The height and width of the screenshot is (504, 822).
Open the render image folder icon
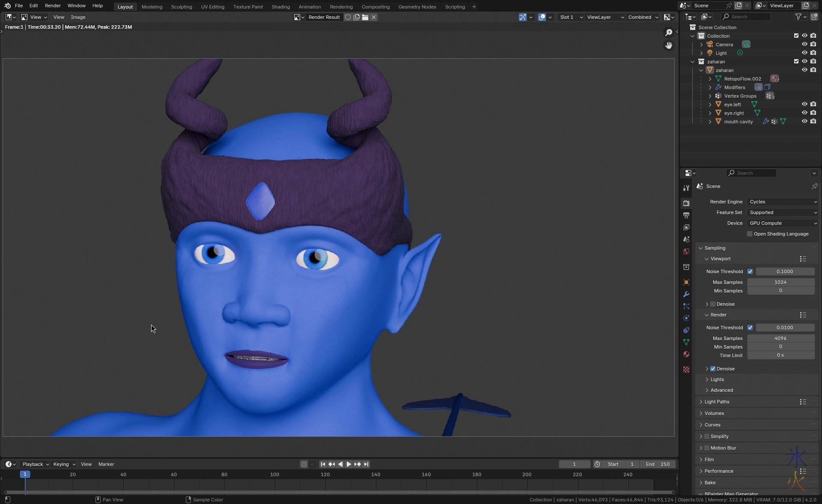[365, 17]
